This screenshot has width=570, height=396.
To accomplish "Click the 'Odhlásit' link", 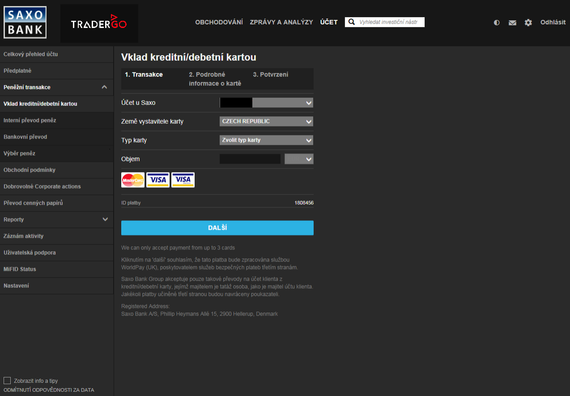I will (x=553, y=22).
